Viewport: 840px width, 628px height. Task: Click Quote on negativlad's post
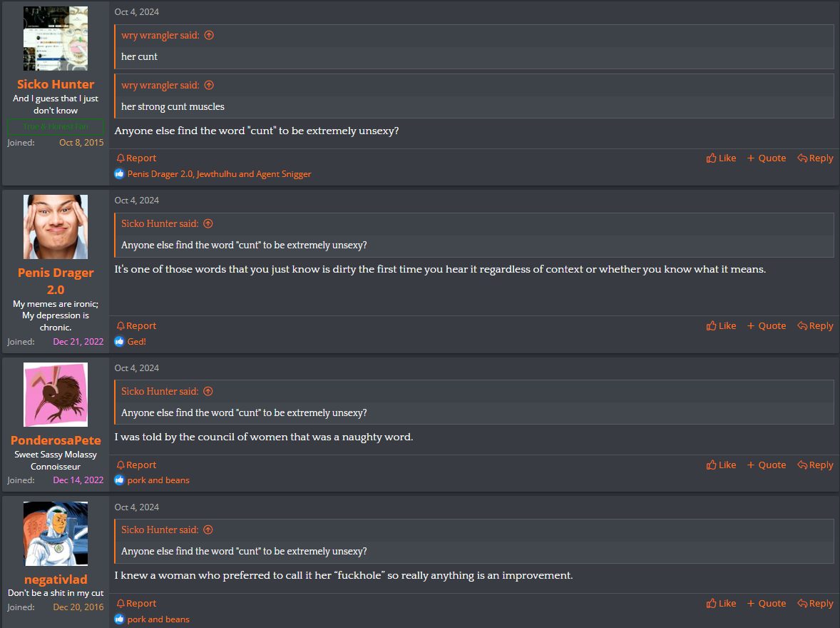[x=767, y=603]
